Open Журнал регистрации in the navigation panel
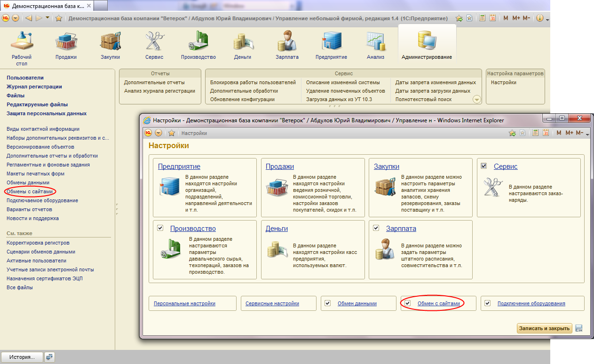This screenshot has height=364, width=594. pyautogui.click(x=34, y=87)
